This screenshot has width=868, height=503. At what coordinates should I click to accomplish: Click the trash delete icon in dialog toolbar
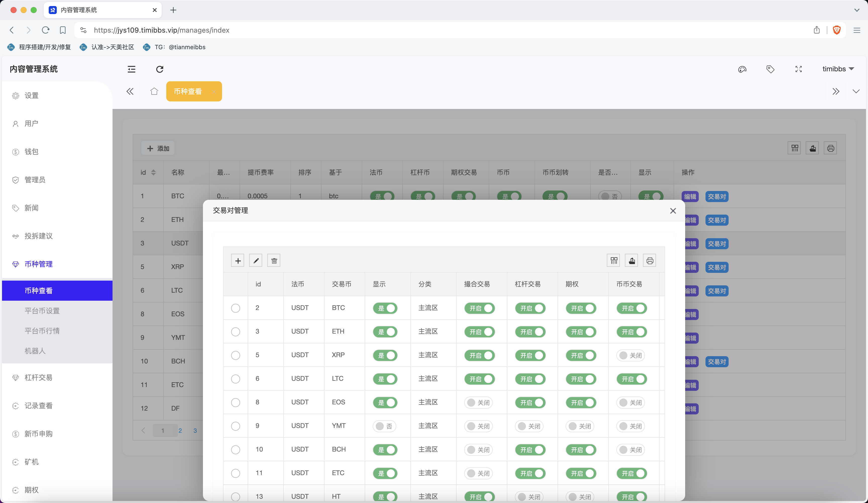click(274, 261)
